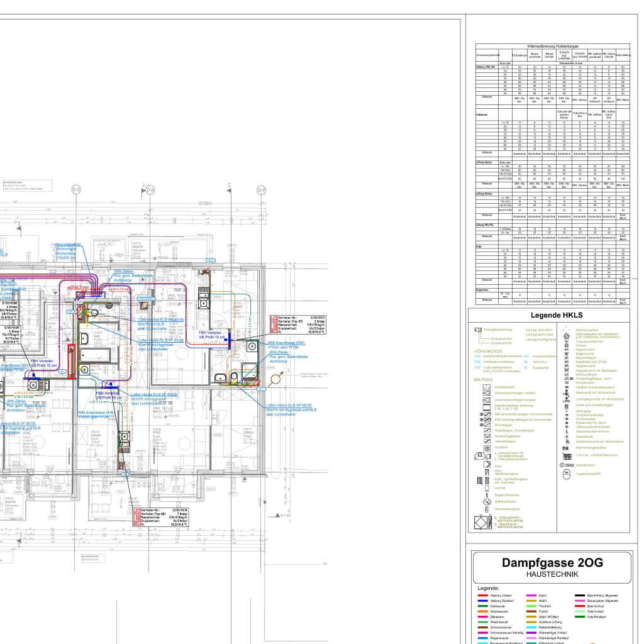The height and width of the screenshot is (644, 644).
Task: Click the D-6 grid axis bubble
Action: pyautogui.click(x=150, y=189)
